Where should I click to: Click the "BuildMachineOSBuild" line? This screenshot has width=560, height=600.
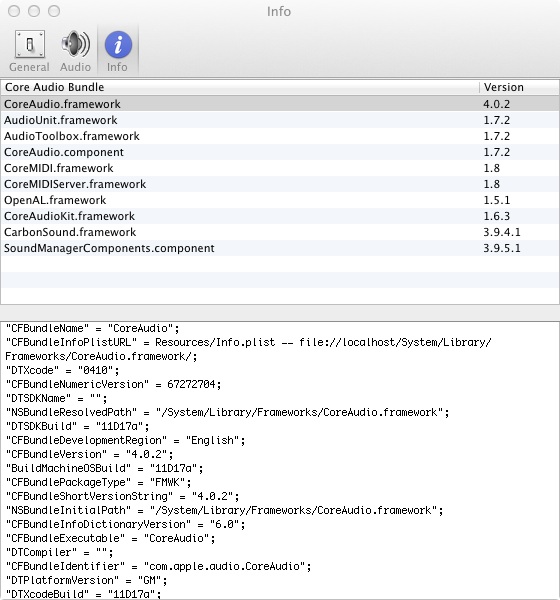pos(104,468)
